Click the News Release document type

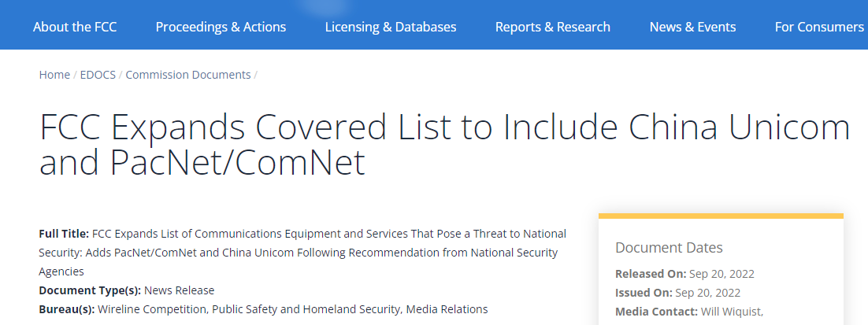click(x=179, y=290)
